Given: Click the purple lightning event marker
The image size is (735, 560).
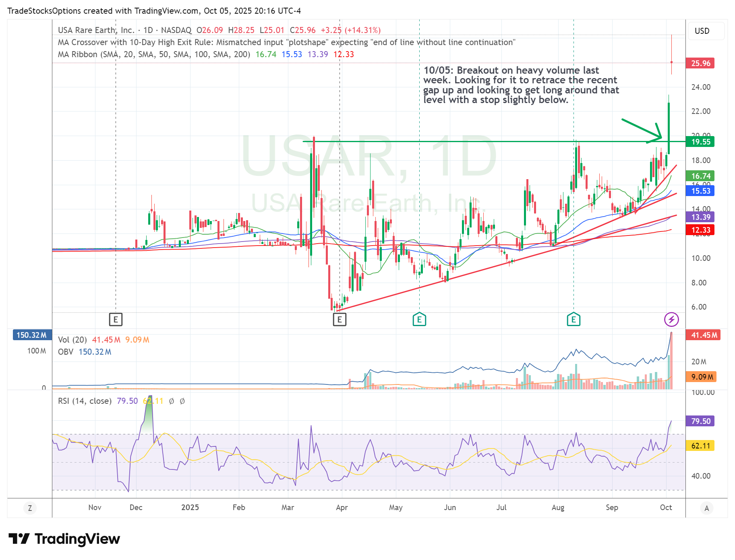Looking at the screenshot, I should [x=671, y=320].
